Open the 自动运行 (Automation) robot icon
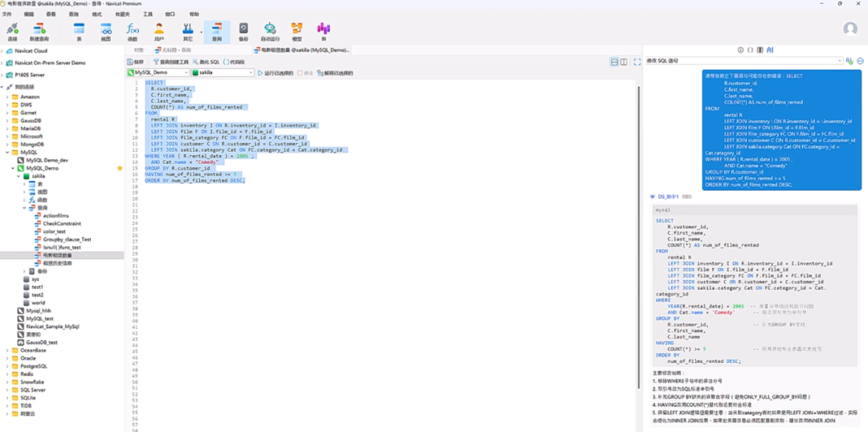 click(x=270, y=32)
